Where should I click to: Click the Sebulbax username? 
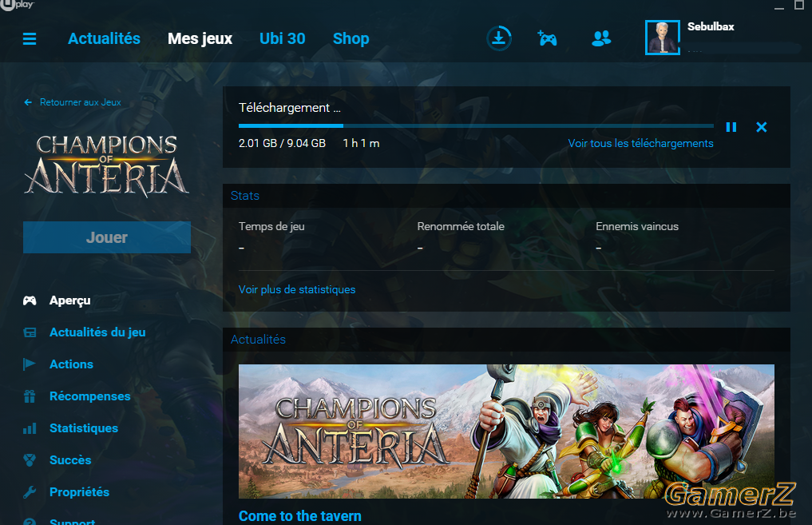tap(711, 26)
